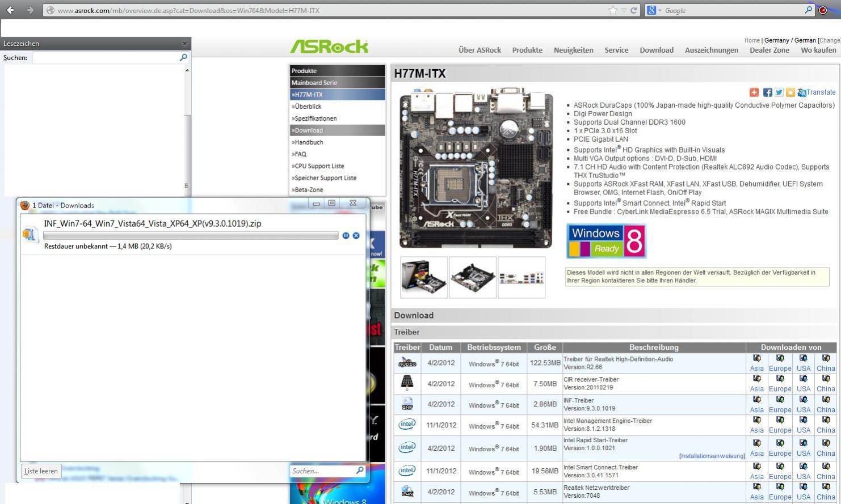Open Auszeichnungen menu

[712, 50]
